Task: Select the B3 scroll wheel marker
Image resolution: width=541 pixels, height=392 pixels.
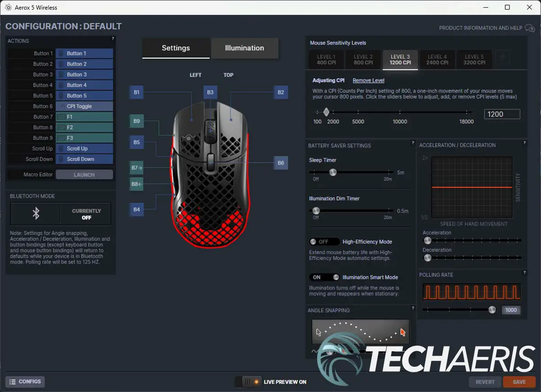Action: pos(210,92)
